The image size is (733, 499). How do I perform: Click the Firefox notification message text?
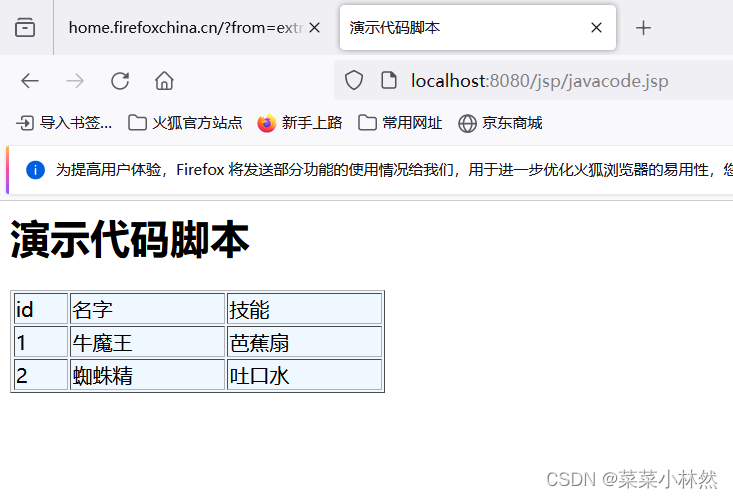393,170
